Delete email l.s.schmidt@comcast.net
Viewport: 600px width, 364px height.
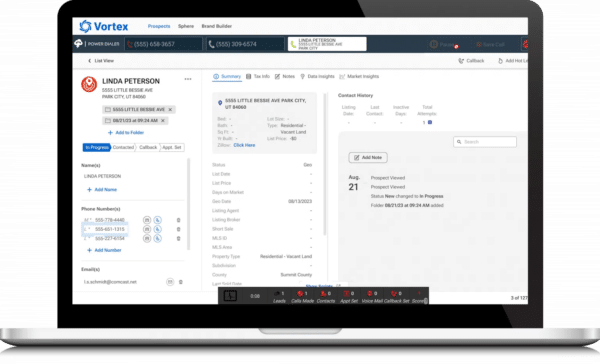click(x=181, y=282)
